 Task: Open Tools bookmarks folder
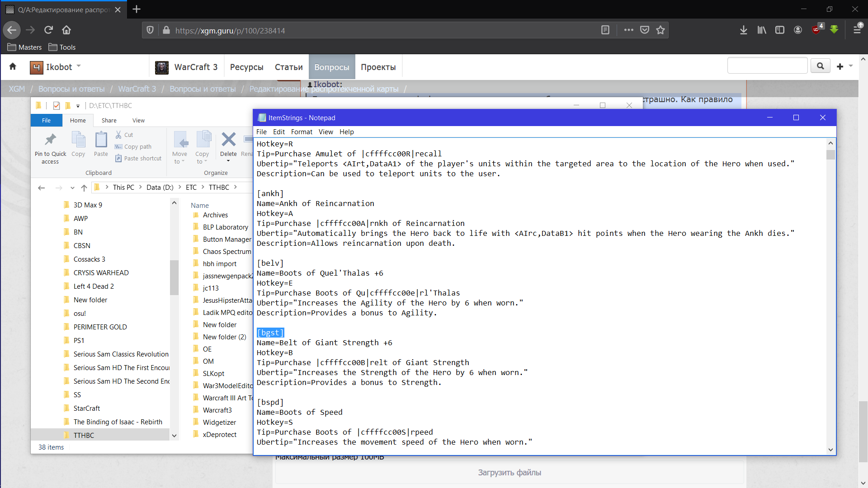coord(62,47)
